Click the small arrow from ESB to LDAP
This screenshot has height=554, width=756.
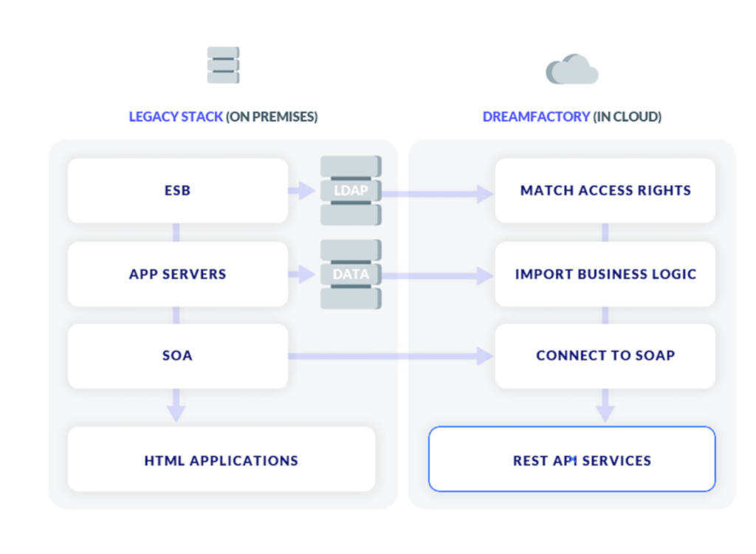pos(302,191)
